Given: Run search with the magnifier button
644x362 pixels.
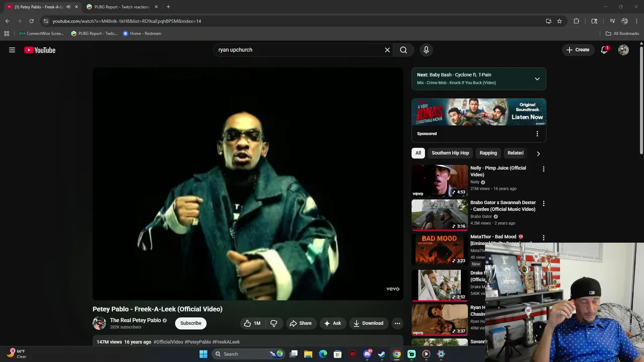Looking at the screenshot, I should click(404, 50).
